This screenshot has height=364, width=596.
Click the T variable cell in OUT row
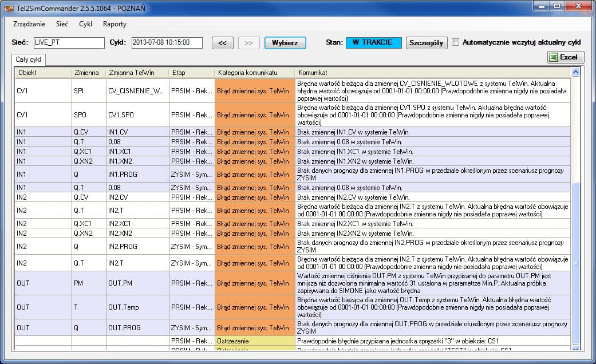89,307
